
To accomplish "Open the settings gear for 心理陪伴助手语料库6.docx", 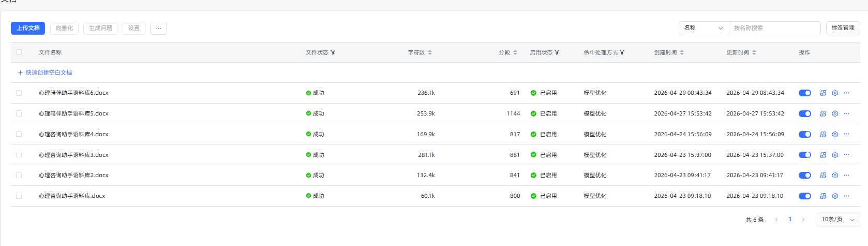I will point(835,93).
